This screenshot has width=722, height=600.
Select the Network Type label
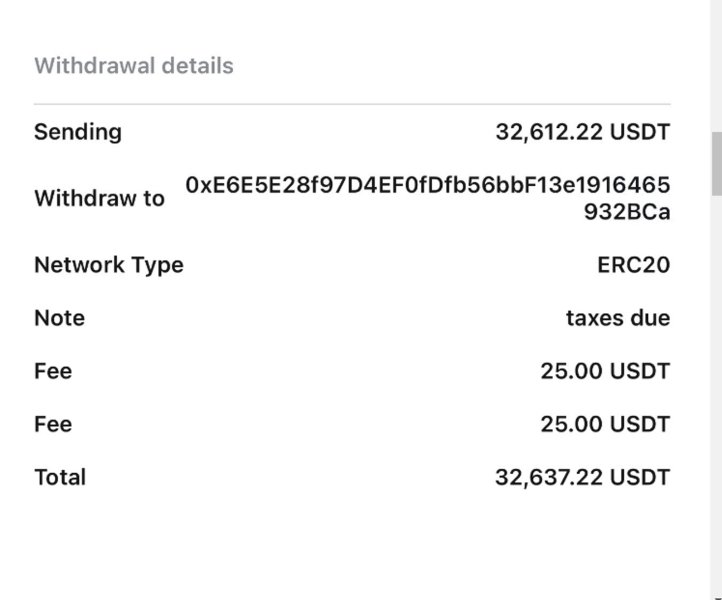109,265
